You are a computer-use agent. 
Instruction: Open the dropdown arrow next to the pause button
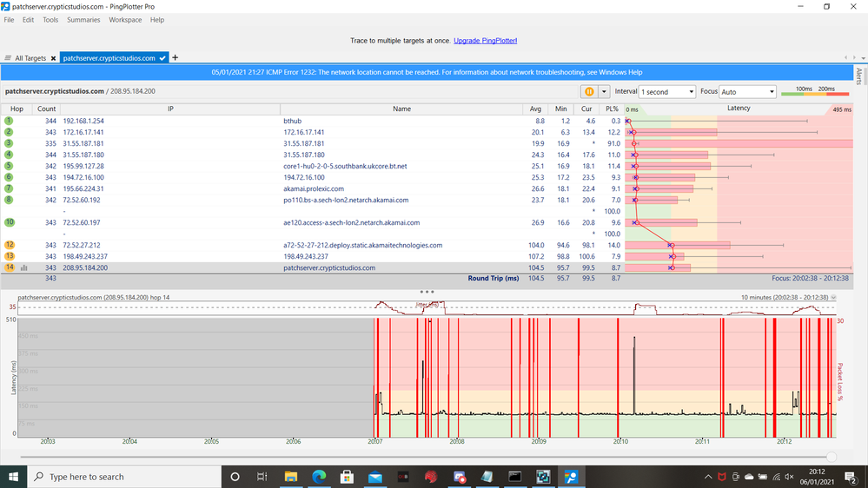604,91
